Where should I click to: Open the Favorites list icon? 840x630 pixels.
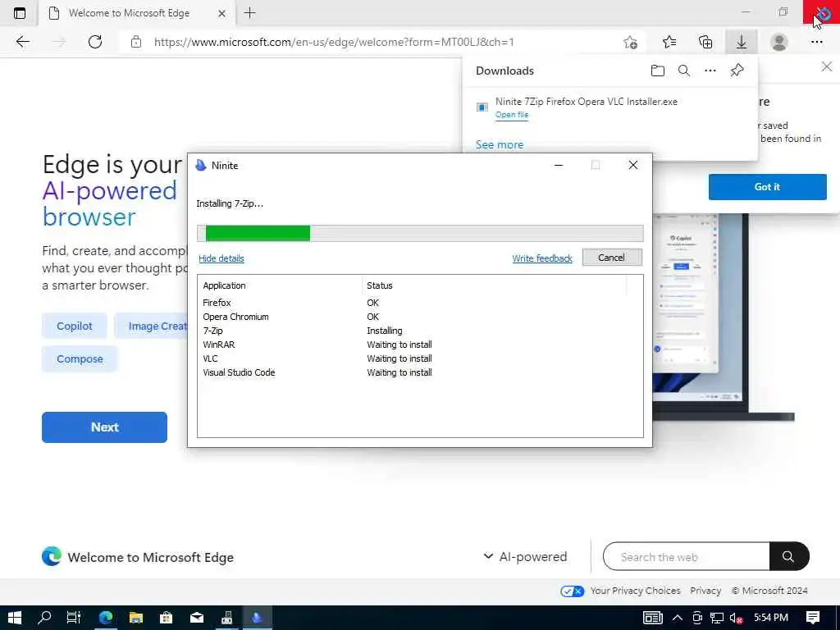[669, 42]
